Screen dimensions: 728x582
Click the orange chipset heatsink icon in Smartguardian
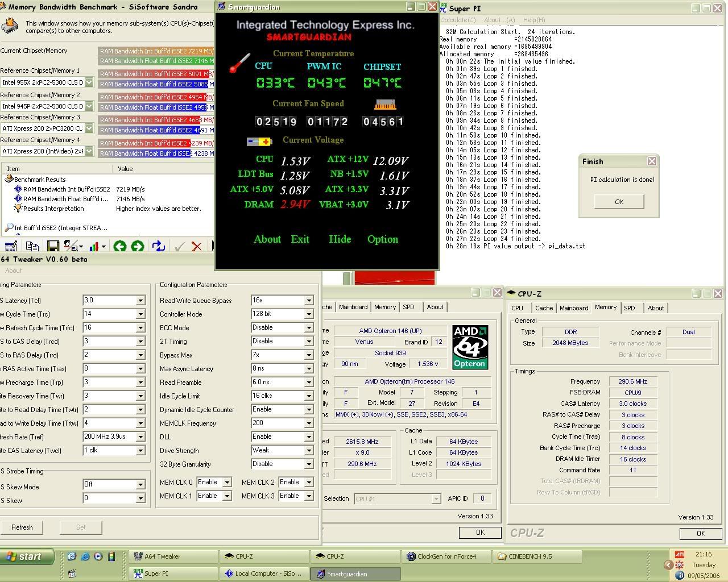pyautogui.click(x=385, y=105)
